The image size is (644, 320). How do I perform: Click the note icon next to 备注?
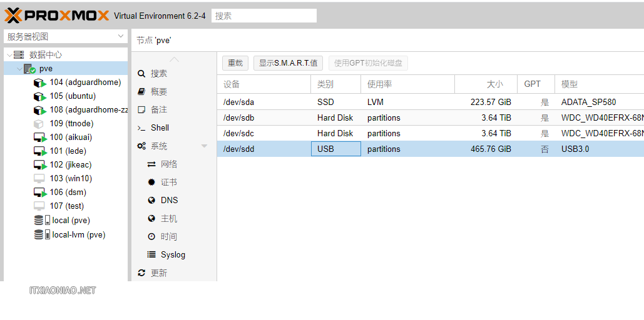pyautogui.click(x=141, y=109)
